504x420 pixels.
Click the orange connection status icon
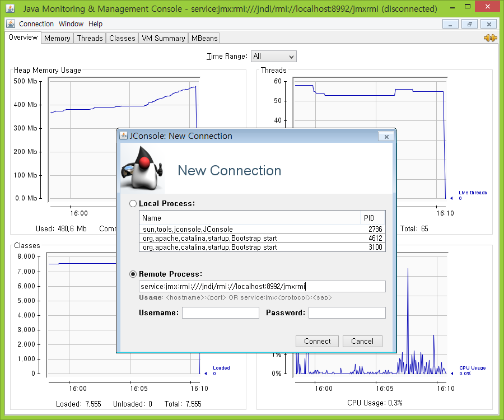coord(490,38)
